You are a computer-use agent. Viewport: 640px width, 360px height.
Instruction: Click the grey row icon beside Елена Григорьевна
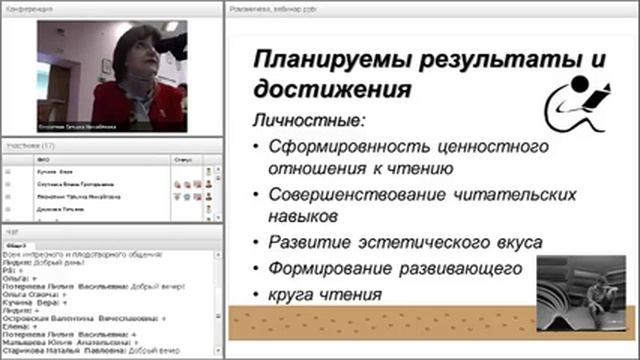pyautogui.click(x=8, y=184)
